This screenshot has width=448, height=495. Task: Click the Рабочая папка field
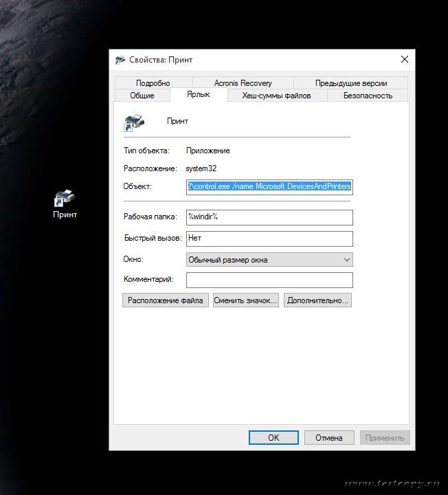[x=269, y=217]
